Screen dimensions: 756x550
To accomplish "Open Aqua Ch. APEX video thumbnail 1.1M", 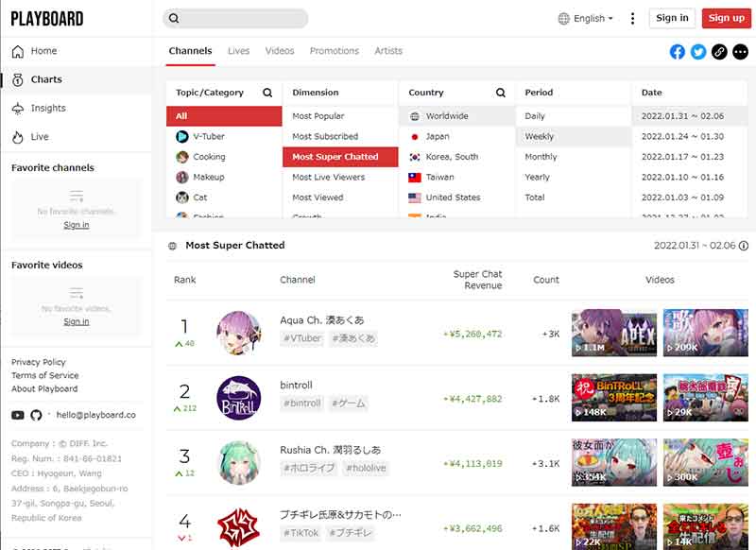I will coord(614,333).
